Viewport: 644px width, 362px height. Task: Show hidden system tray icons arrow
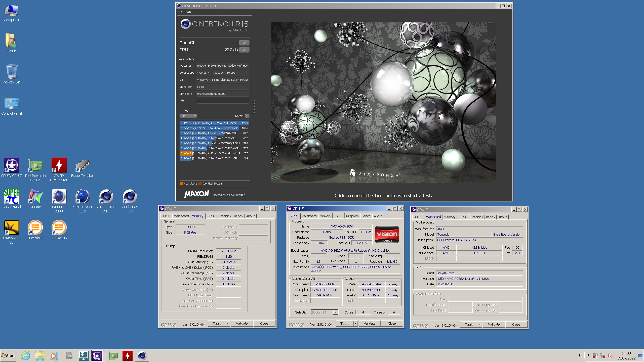click(x=588, y=355)
